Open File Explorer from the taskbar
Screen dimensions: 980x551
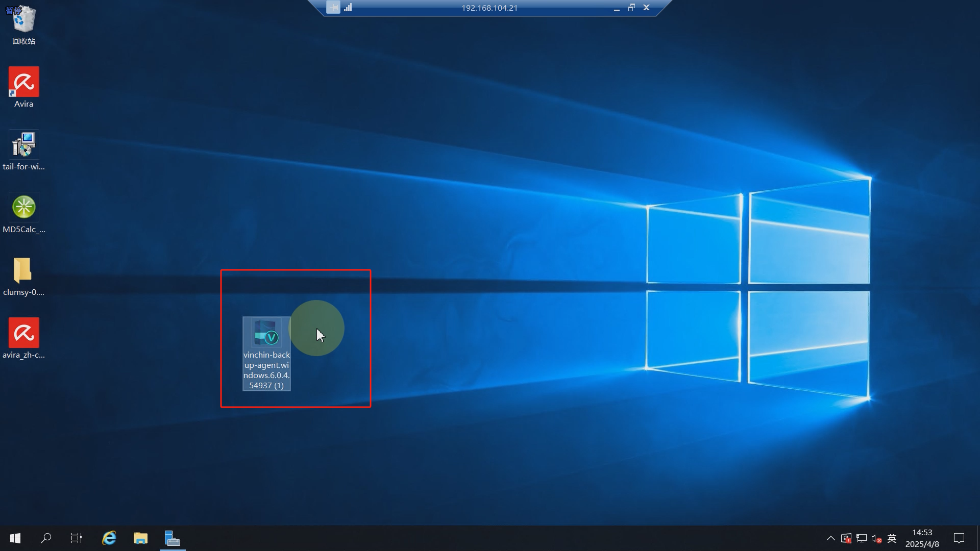[141, 538]
